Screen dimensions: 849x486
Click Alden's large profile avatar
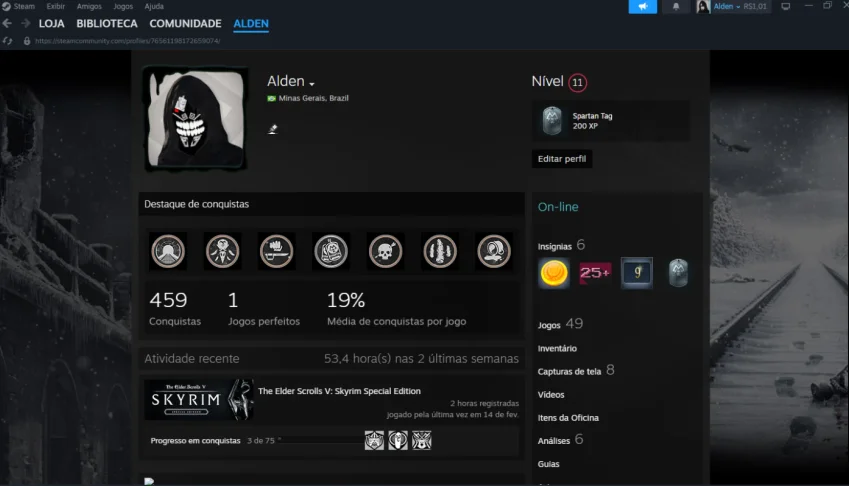(x=195, y=119)
